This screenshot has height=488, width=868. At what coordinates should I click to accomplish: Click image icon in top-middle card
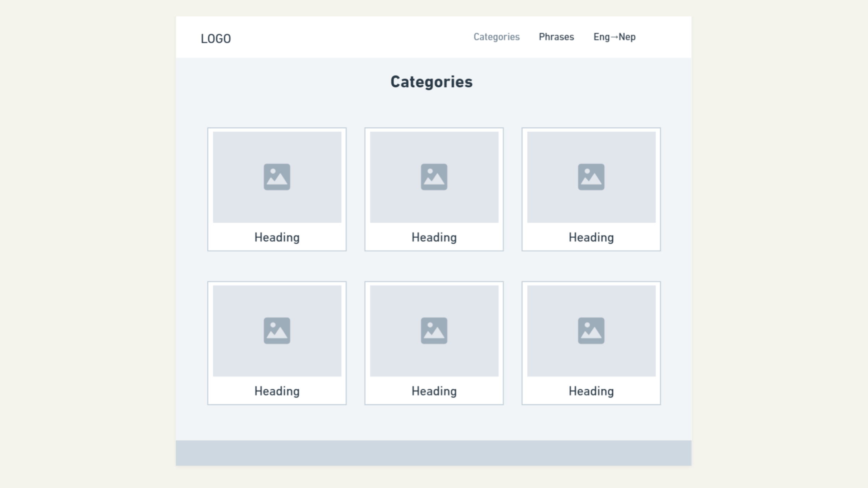point(434,177)
